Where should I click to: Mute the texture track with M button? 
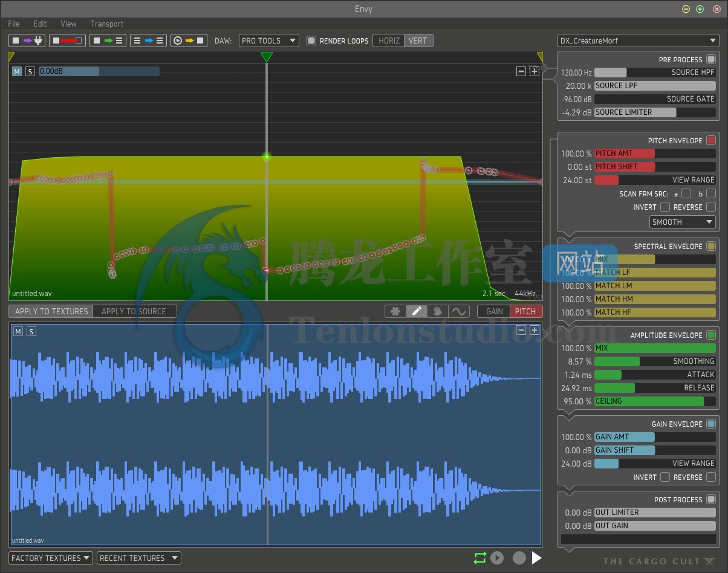(18, 331)
